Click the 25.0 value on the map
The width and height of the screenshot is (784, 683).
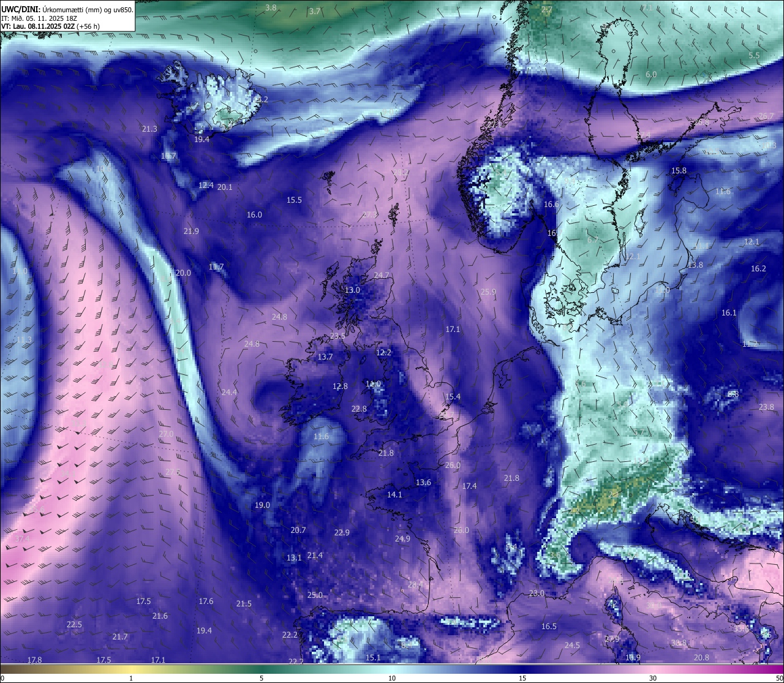point(315,595)
